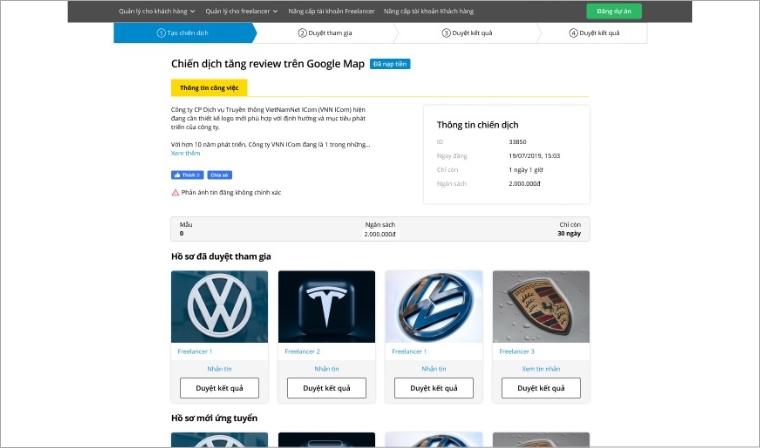Screen dimensions: 760x448
Task: Open the Volkswagen logo thumbnail of Freelancer 1
Action: pyautogui.click(x=220, y=306)
